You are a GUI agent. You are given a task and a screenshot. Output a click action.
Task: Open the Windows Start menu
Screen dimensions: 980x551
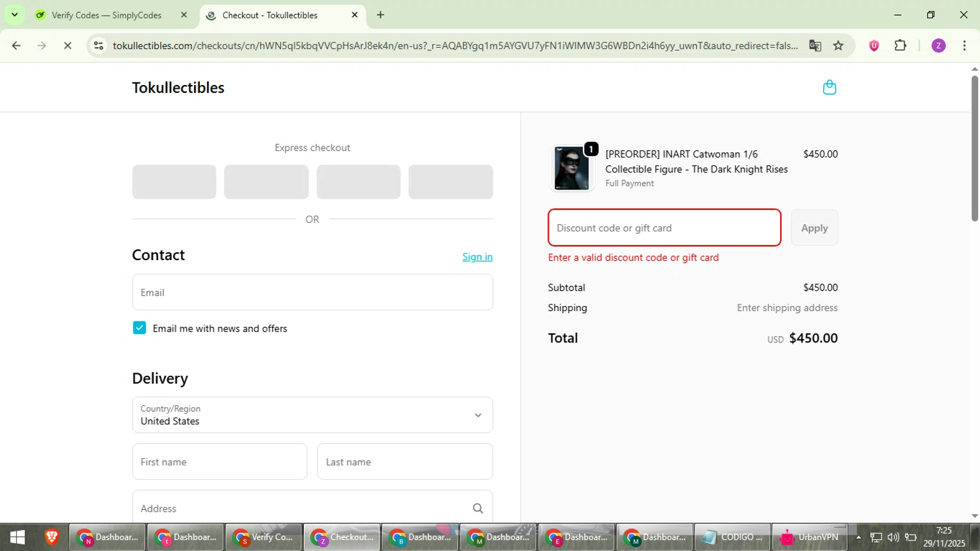click(x=18, y=537)
